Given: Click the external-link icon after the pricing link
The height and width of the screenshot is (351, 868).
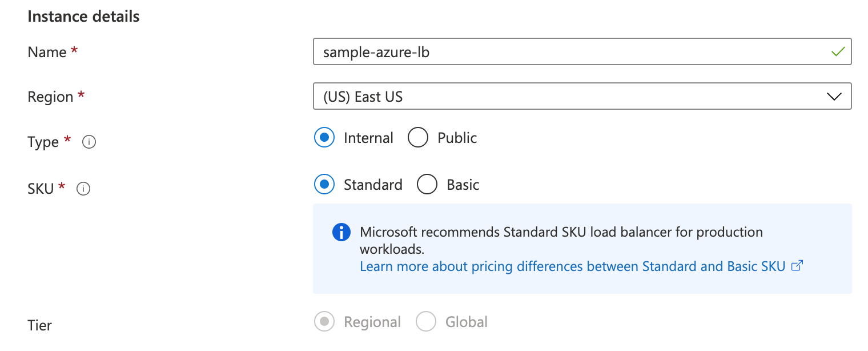Looking at the screenshot, I should coord(798,266).
